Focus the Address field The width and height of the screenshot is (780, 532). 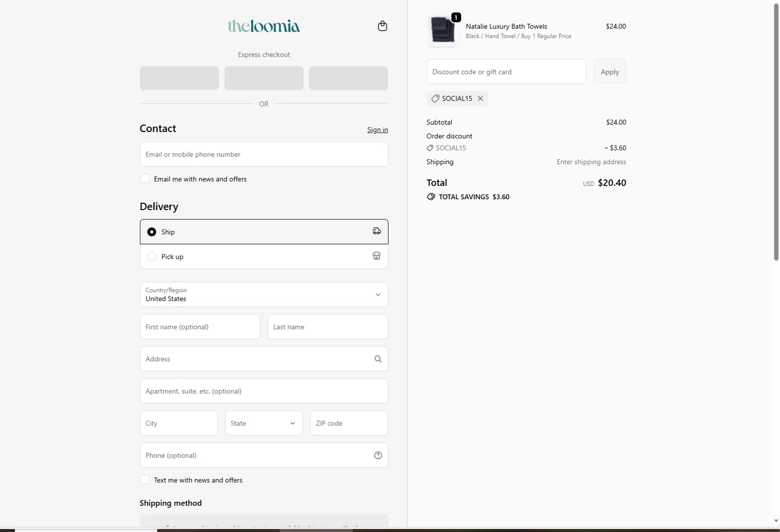coord(264,359)
